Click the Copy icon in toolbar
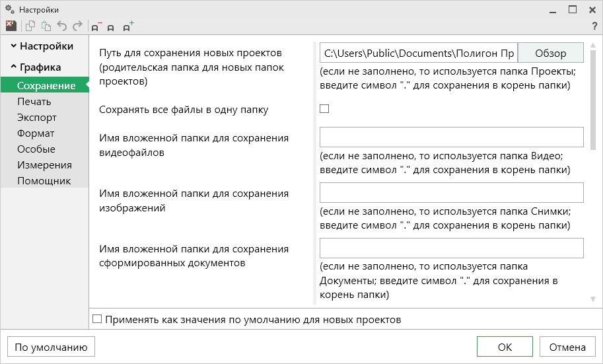The height and width of the screenshot is (364, 603). pyautogui.click(x=30, y=26)
